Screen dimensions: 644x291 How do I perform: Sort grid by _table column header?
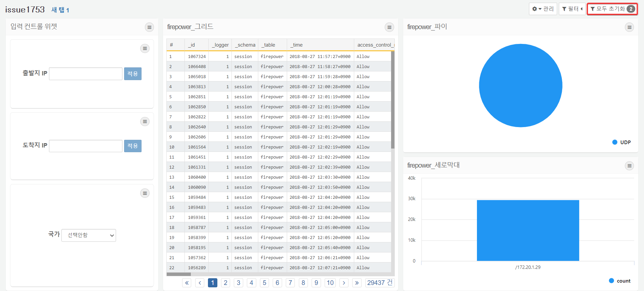pyautogui.click(x=273, y=45)
